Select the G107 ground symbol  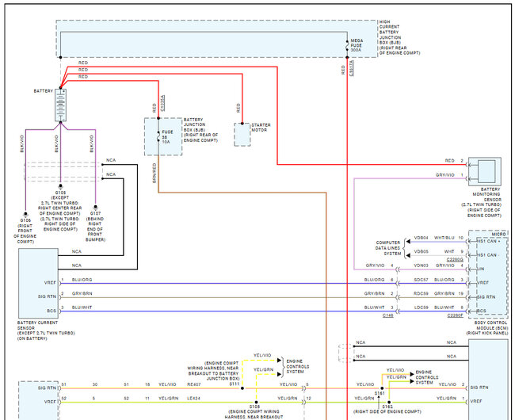pyautogui.click(x=95, y=208)
